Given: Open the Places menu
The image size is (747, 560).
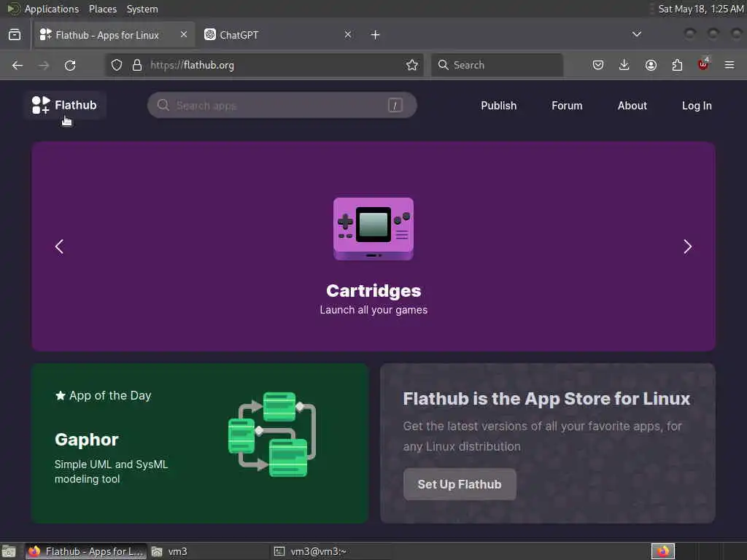Looking at the screenshot, I should (102, 9).
